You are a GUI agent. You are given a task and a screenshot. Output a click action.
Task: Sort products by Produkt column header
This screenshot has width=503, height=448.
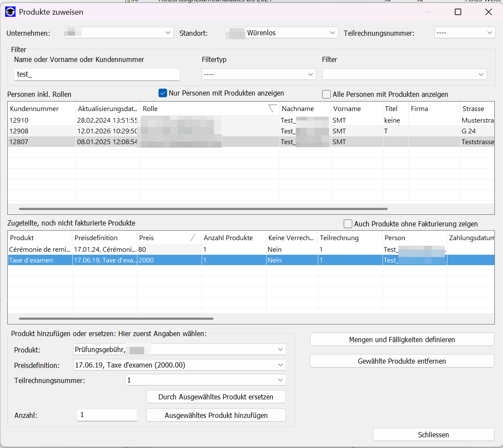tap(40, 238)
